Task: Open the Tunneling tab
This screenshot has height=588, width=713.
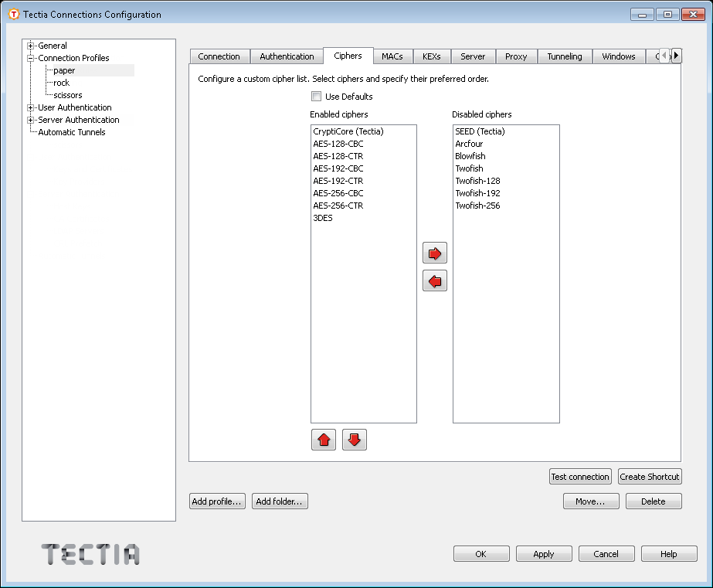Action: pos(565,56)
